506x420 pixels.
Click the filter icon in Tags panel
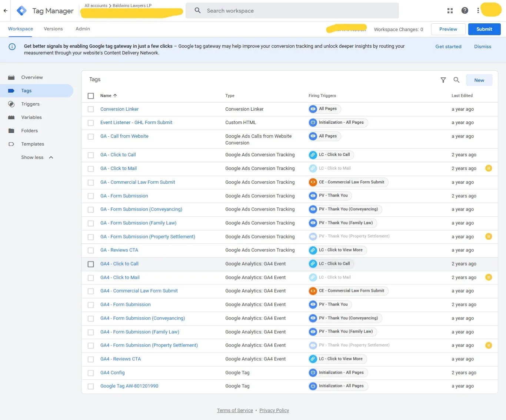click(x=443, y=80)
